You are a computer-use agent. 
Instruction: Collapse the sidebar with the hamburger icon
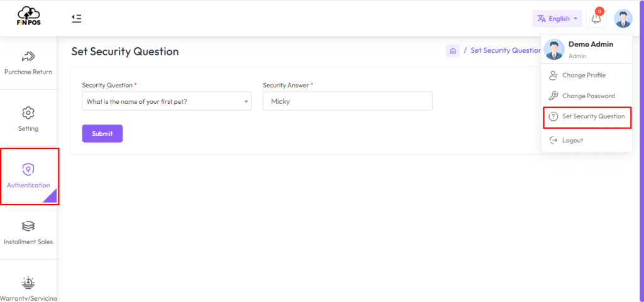76,18
